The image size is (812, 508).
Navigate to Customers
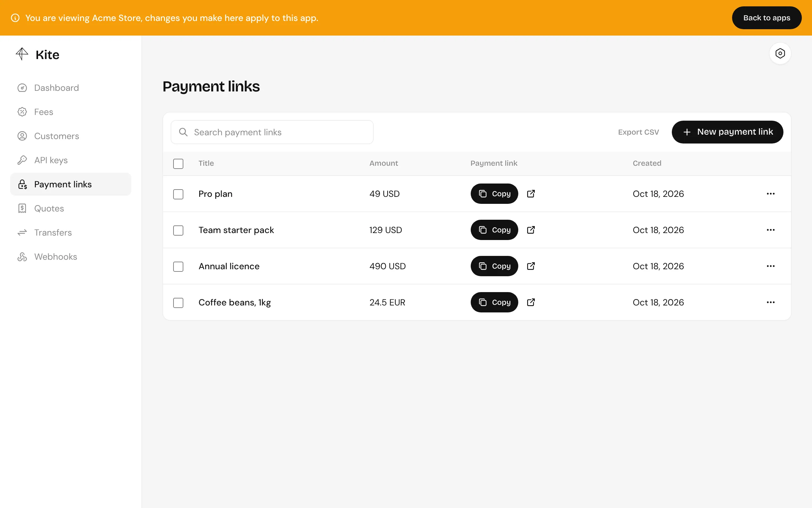pyautogui.click(x=70, y=136)
